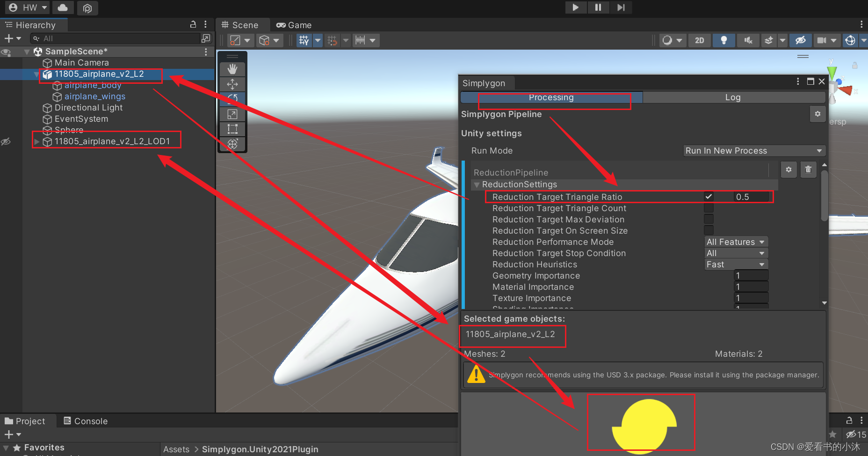This screenshot has width=868, height=456.
Task: Select the Hand view tool
Action: pyautogui.click(x=232, y=69)
